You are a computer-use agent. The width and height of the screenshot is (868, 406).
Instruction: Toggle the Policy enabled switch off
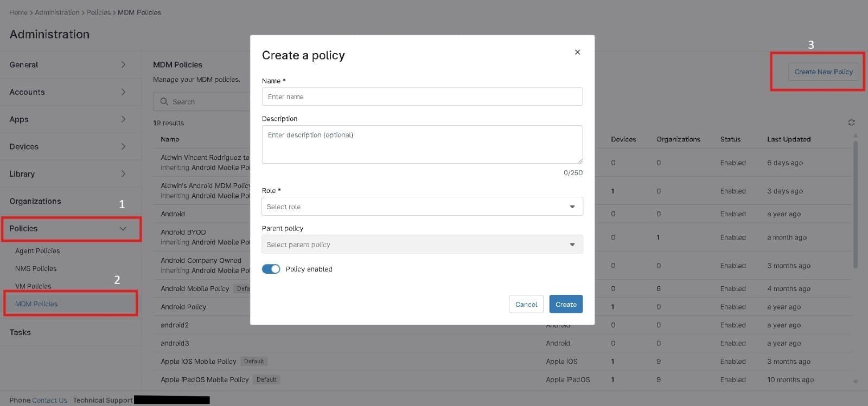point(271,269)
